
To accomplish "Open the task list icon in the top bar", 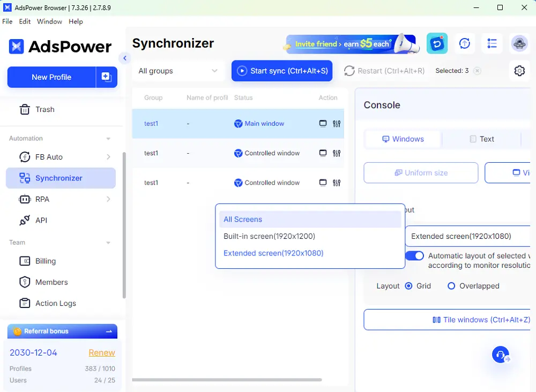I will (x=492, y=43).
